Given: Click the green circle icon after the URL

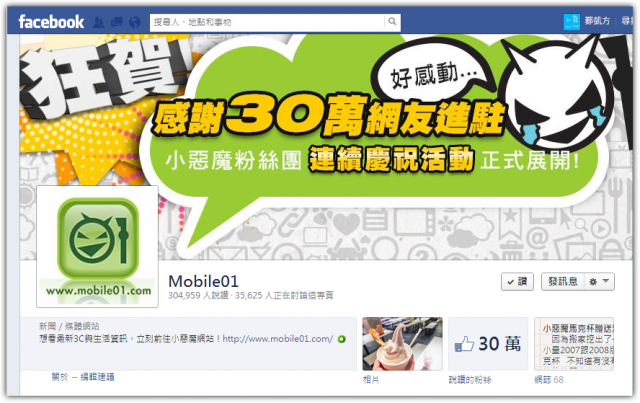Looking at the screenshot, I should click(x=342, y=339).
